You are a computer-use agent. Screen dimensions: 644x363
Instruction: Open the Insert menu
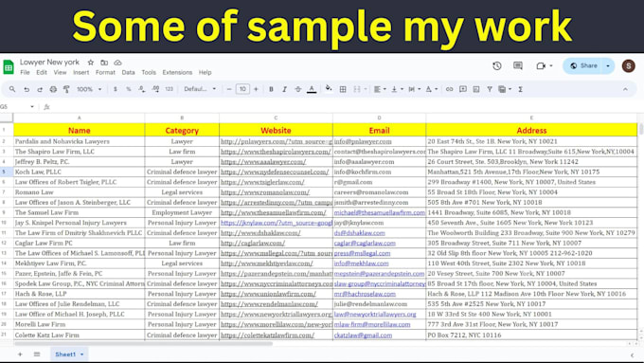point(80,72)
